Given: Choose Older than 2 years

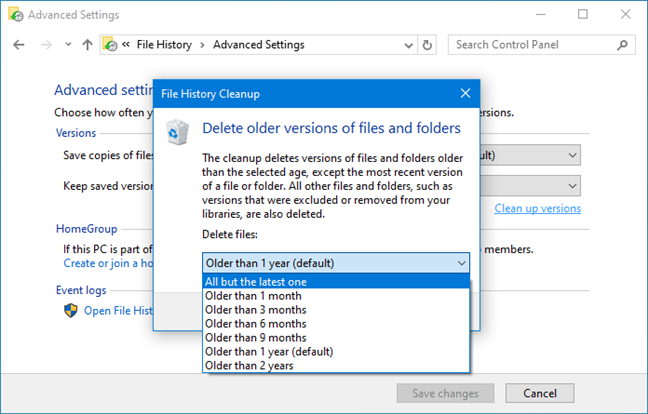Looking at the screenshot, I should click(x=336, y=366).
